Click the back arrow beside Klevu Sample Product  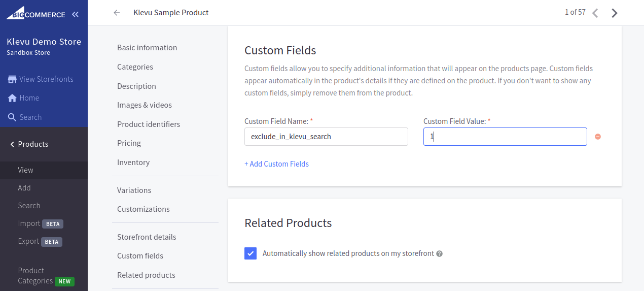tap(117, 13)
